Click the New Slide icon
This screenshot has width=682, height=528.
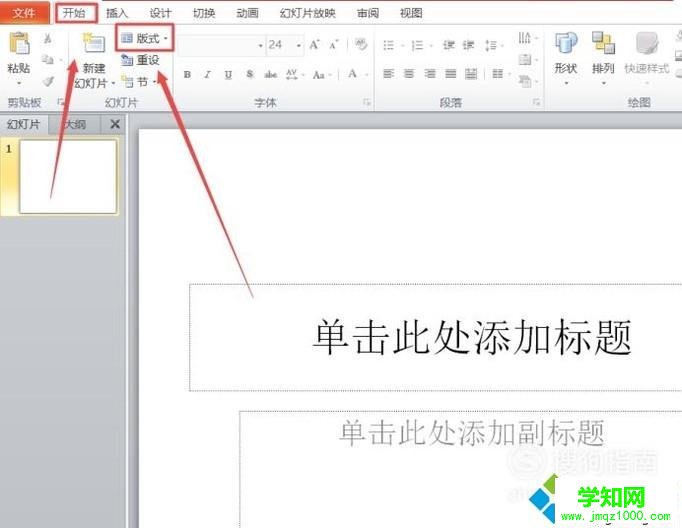coord(94,44)
